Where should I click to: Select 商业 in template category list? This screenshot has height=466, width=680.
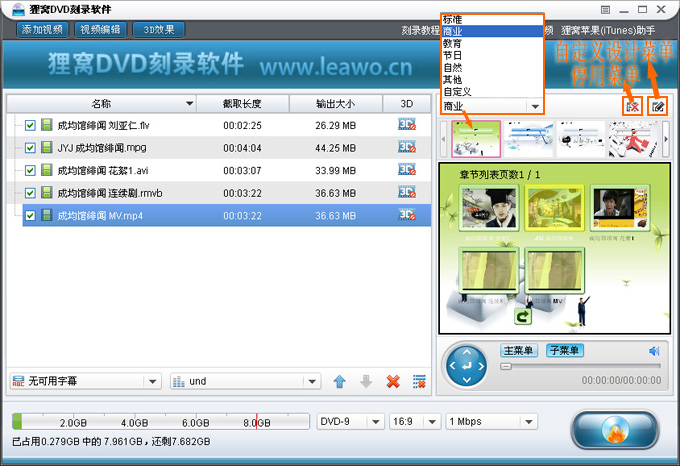[492, 31]
